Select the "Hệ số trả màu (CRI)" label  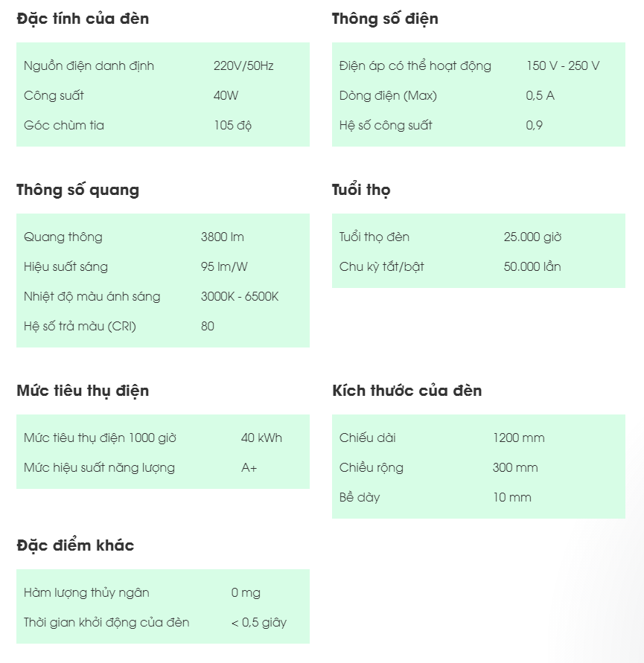click(x=80, y=327)
